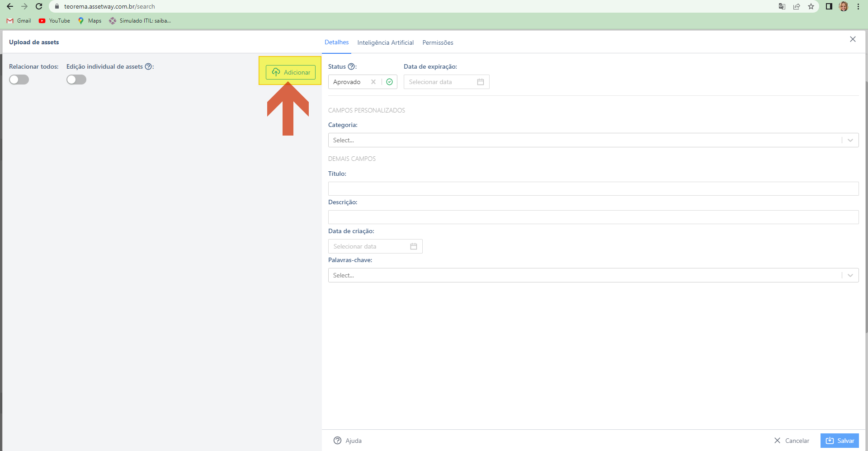Switch to the Detalhes tab
Image resolution: width=868 pixels, height=451 pixels.
(336, 42)
